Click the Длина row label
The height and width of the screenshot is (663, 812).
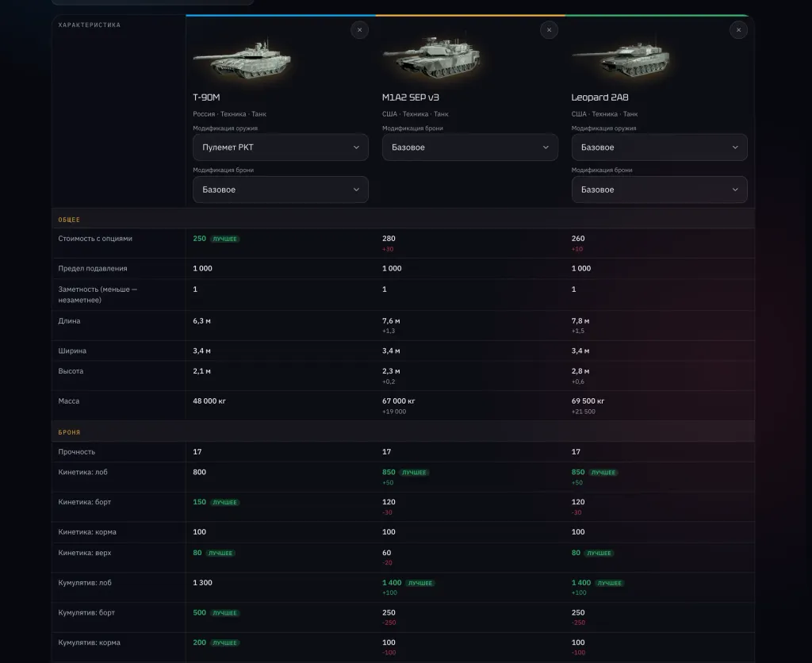point(70,320)
